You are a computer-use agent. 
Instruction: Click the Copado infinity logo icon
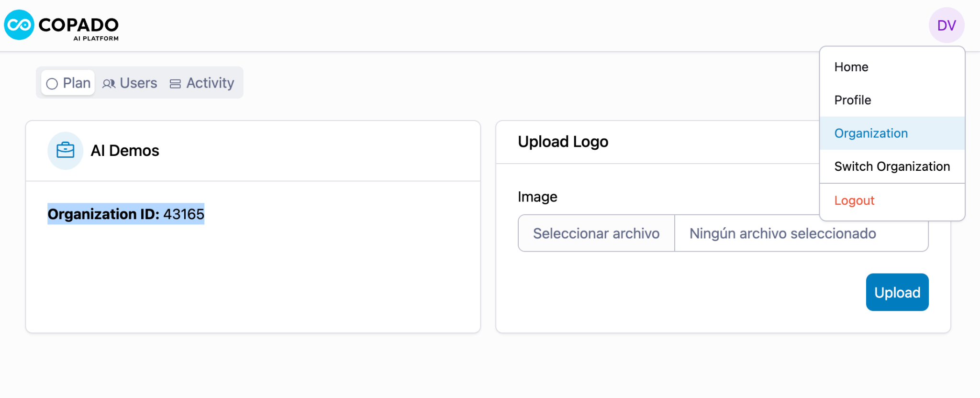tap(19, 25)
